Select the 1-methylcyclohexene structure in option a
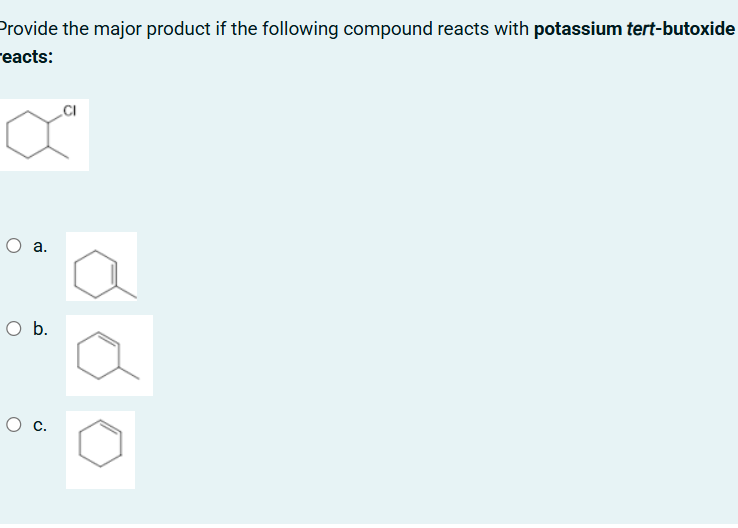The image size is (738, 528). (102, 266)
